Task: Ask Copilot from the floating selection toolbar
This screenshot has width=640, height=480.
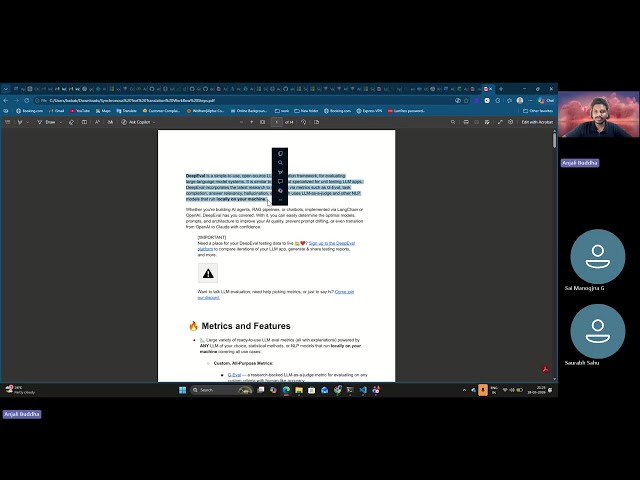Action: 280,191
